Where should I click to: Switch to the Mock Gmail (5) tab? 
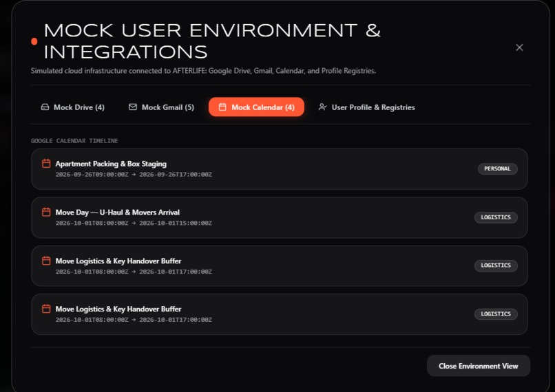pos(161,107)
